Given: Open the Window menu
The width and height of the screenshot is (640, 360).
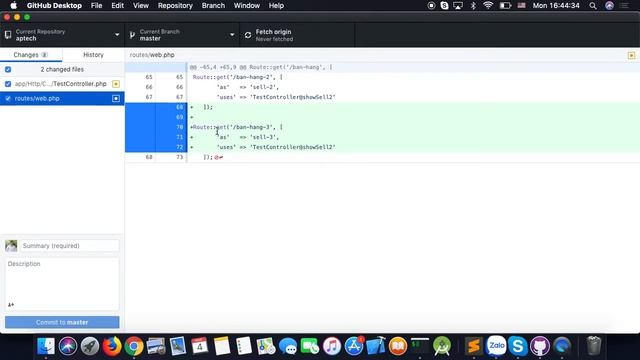Looking at the screenshot, I should (x=247, y=6).
